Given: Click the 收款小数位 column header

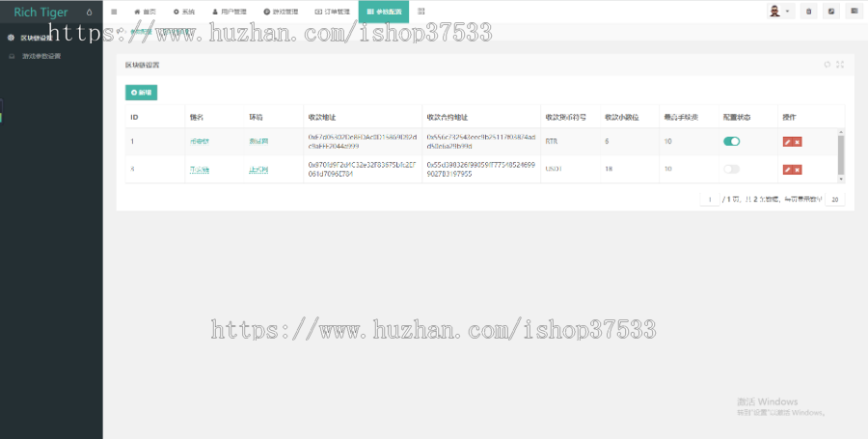Looking at the screenshot, I should tap(622, 118).
